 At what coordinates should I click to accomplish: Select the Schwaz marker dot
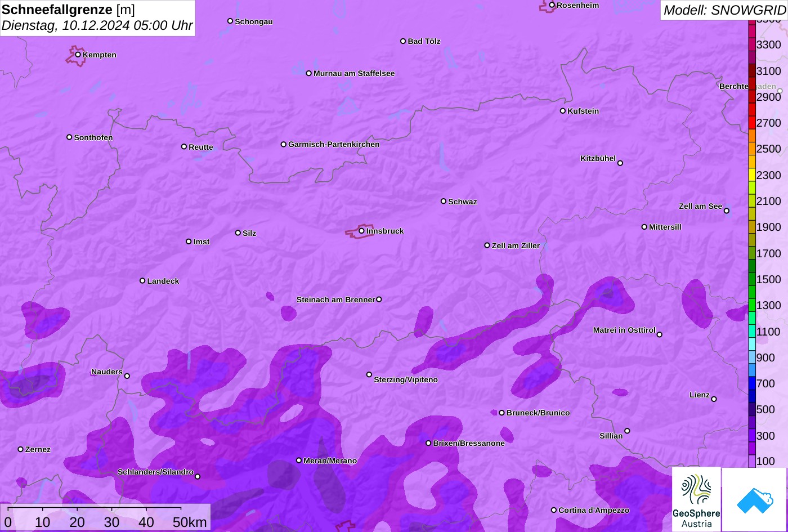coord(444,201)
